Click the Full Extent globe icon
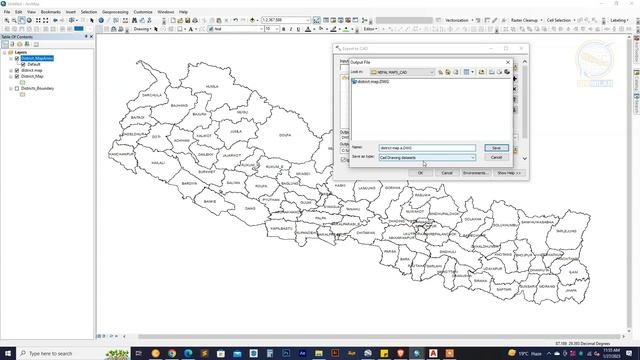This screenshot has height=360, width=640. (29, 20)
